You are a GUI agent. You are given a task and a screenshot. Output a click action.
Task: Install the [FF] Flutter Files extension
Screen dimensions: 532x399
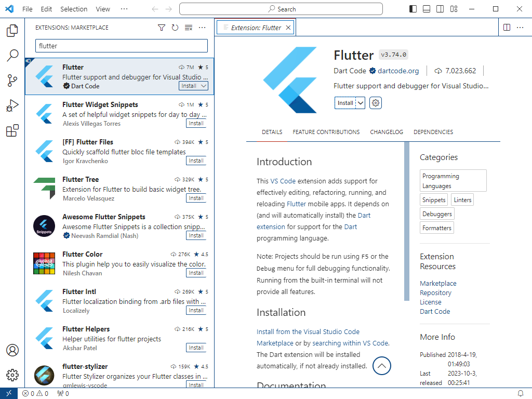(196, 161)
